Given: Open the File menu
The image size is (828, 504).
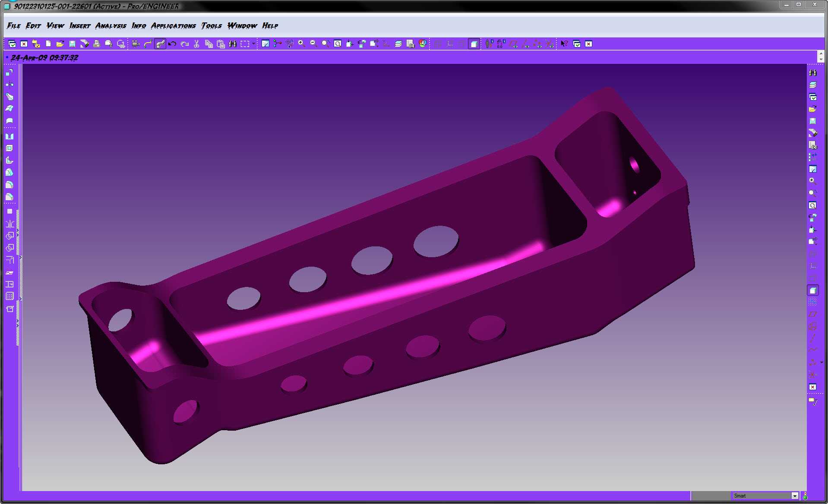Looking at the screenshot, I should tap(14, 26).
